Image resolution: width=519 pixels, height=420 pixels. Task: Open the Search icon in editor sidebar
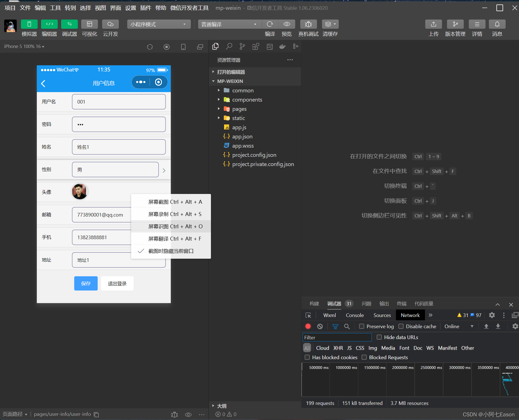coord(229,46)
